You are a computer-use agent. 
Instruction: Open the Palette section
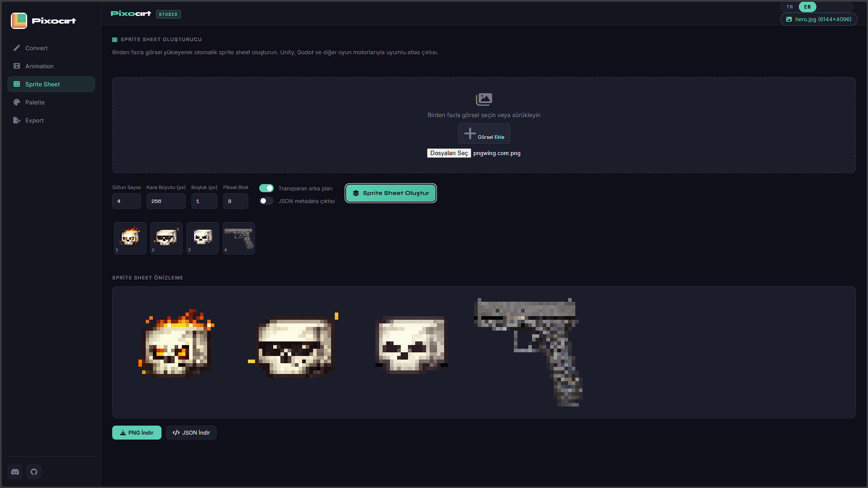click(x=51, y=102)
